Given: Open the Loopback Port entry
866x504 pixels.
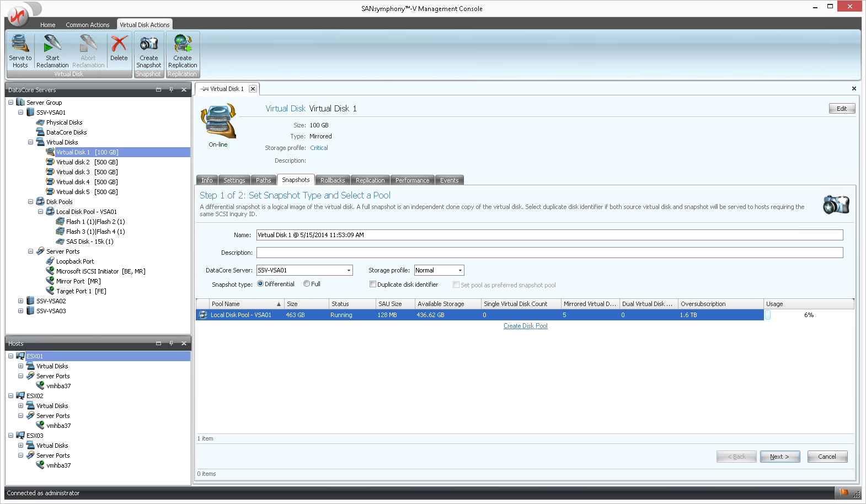Looking at the screenshot, I should click(x=74, y=261).
